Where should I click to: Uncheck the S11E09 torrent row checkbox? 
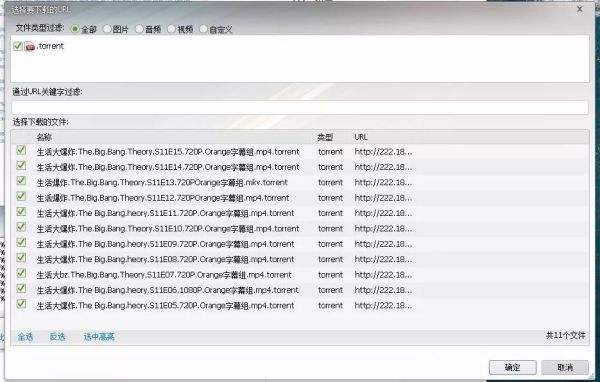pos(21,243)
